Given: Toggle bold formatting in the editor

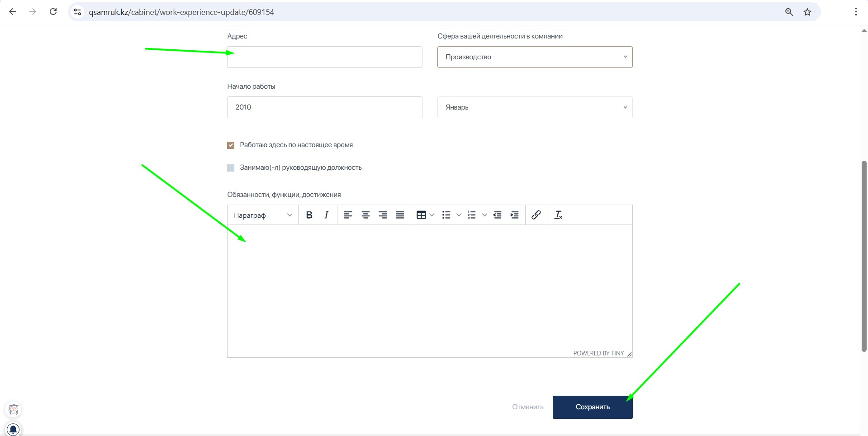Looking at the screenshot, I should 309,215.
